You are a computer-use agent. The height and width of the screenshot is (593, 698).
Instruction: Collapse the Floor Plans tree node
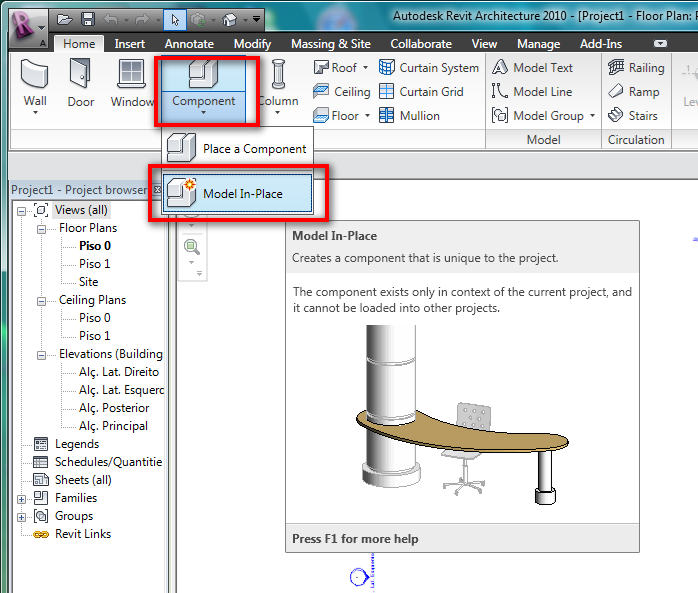(41, 229)
